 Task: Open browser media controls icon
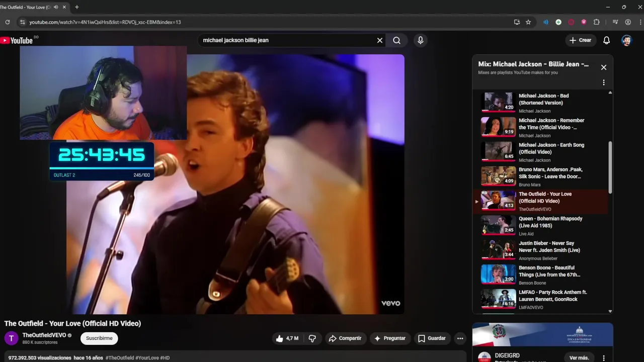tap(615, 22)
